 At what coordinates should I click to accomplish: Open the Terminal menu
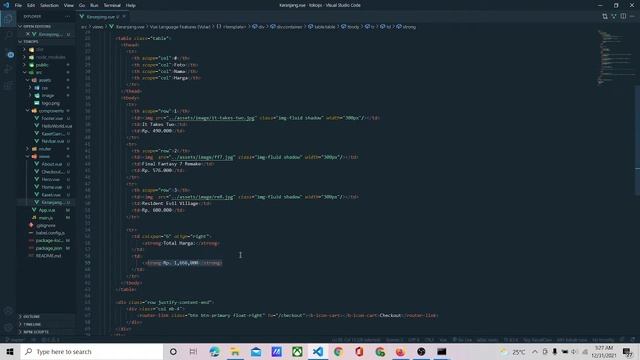click(112, 5)
